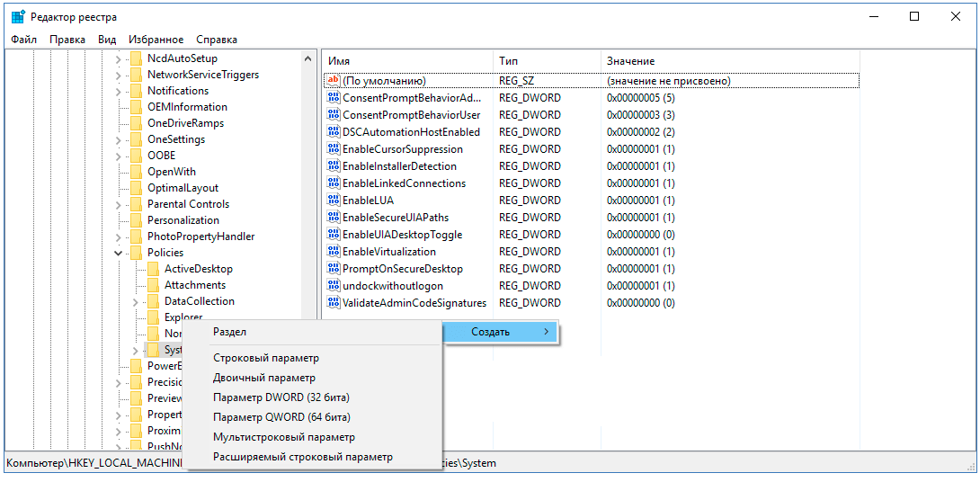Collapse the Policies tree node

point(119,253)
